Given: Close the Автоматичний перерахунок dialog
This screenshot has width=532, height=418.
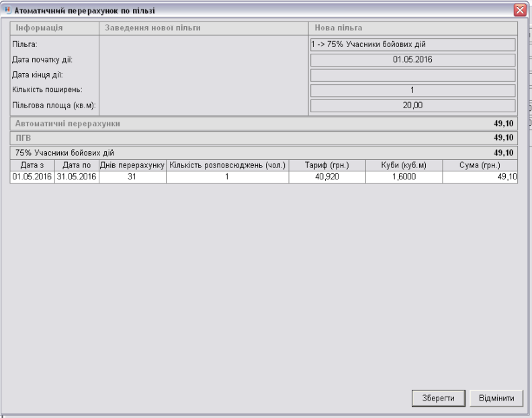Looking at the screenshot, I should tap(519, 9).
